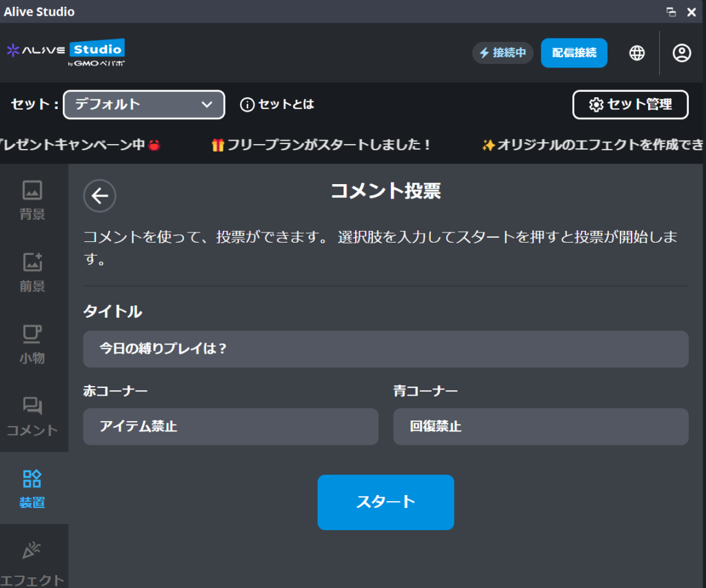Click the Alive Studio logo
The width and height of the screenshot is (706, 588).
click(x=65, y=52)
